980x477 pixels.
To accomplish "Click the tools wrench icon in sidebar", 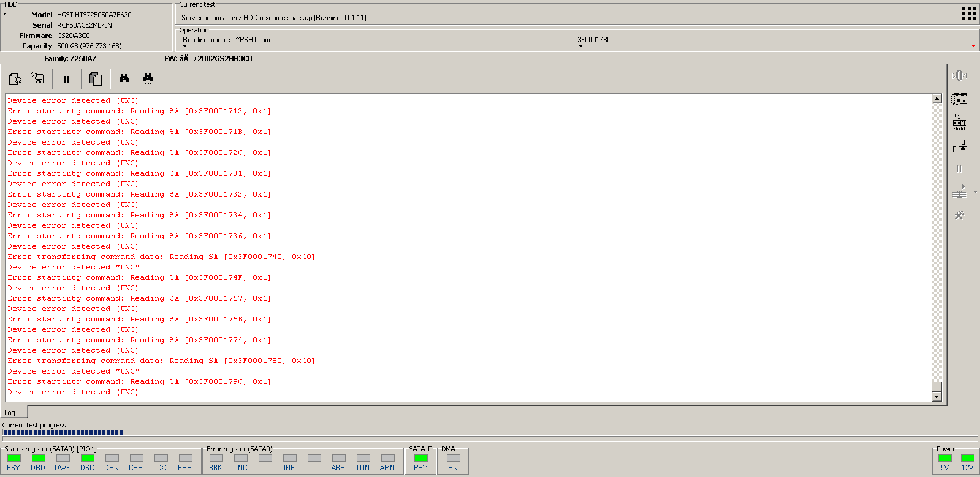I will pyautogui.click(x=959, y=215).
